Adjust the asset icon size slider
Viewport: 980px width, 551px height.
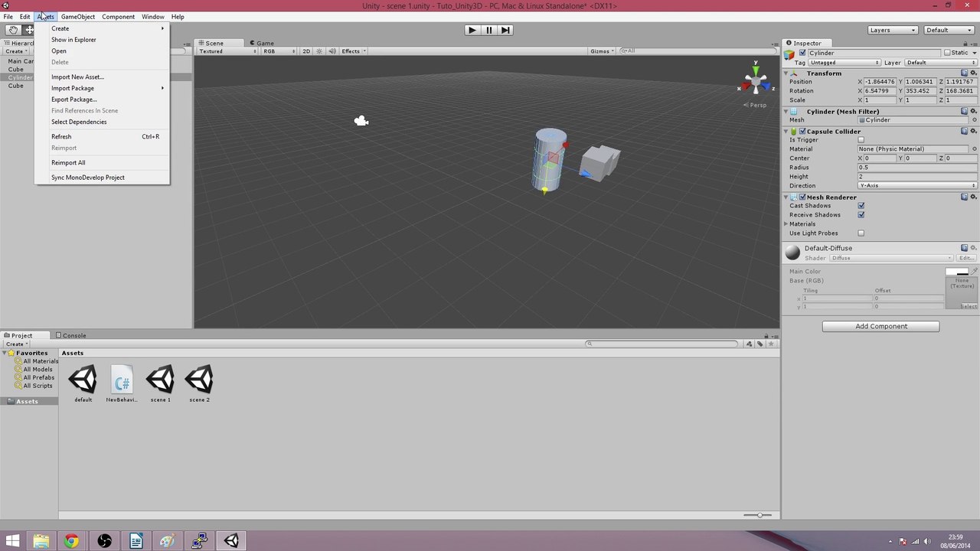758,515
